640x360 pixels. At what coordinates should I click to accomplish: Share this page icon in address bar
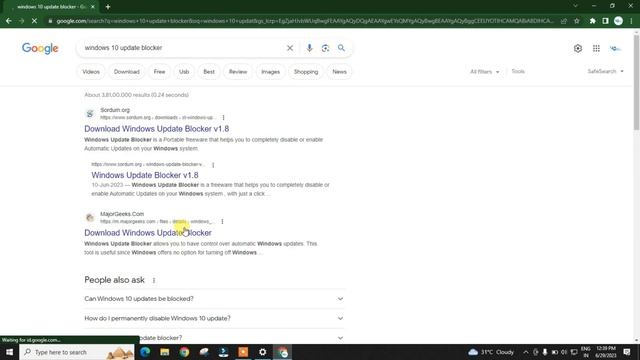pyautogui.click(x=564, y=21)
